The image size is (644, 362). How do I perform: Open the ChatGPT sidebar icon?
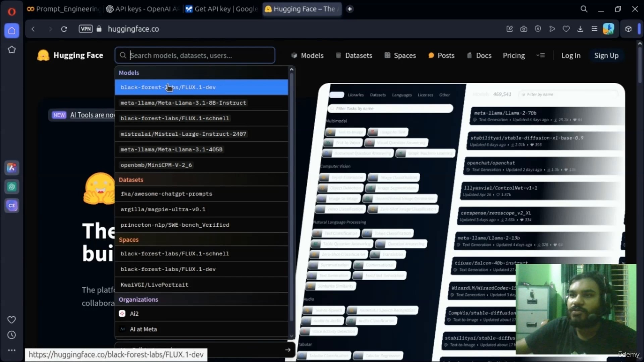[x=12, y=187]
